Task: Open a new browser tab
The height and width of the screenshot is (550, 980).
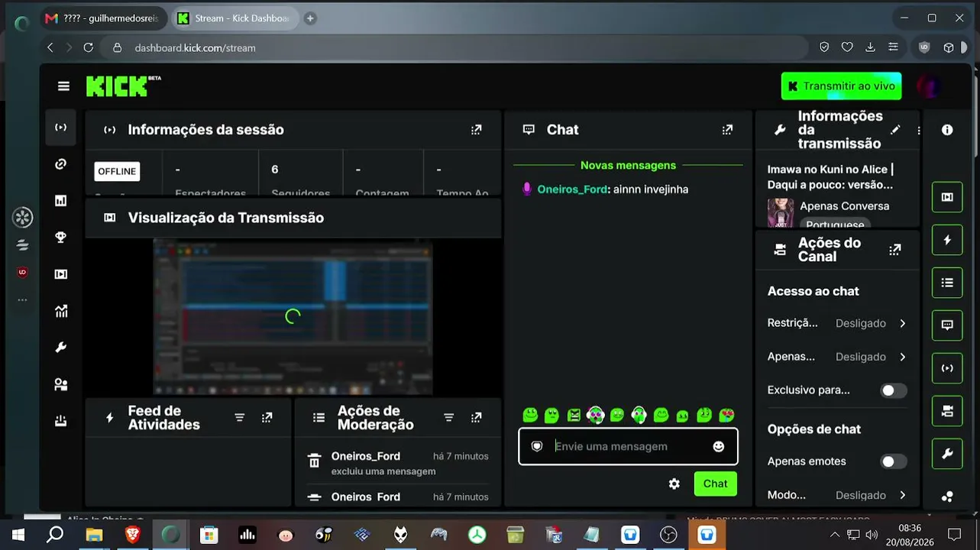Action: click(x=310, y=18)
